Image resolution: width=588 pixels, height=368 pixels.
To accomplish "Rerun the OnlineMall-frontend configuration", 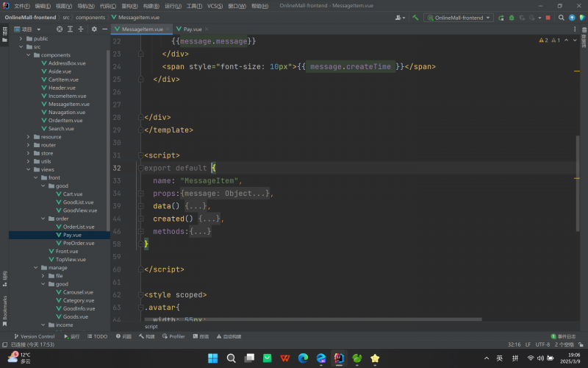I will (x=501, y=18).
